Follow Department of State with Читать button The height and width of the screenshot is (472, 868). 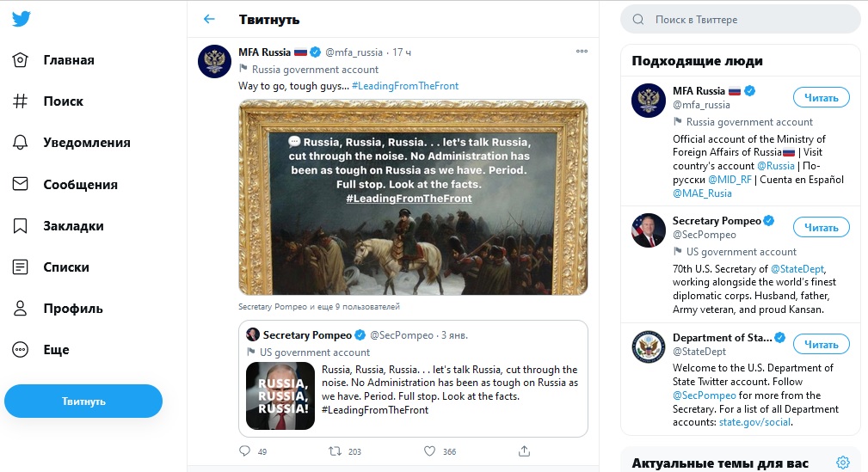[x=821, y=344]
